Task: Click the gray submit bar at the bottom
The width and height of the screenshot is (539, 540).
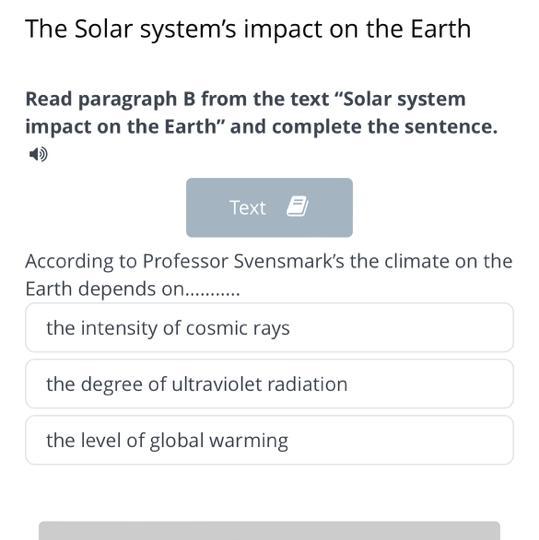Action: click(x=269, y=531)
